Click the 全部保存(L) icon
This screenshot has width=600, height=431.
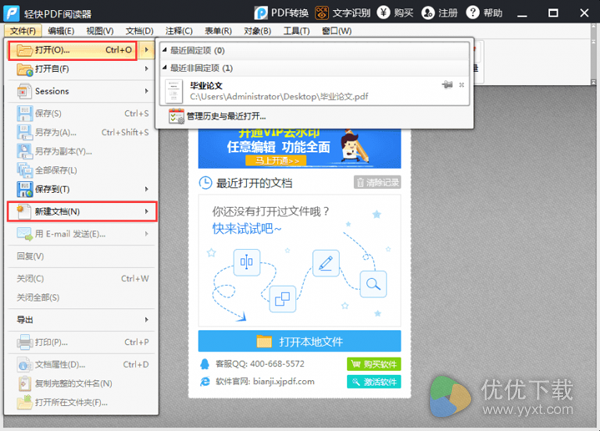(x=24, y=170)
